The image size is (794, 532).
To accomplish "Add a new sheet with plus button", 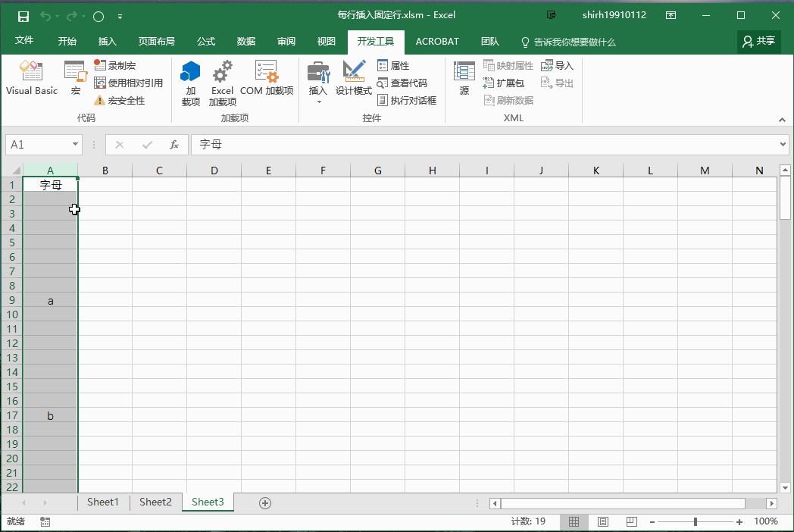I will (265, 503).
